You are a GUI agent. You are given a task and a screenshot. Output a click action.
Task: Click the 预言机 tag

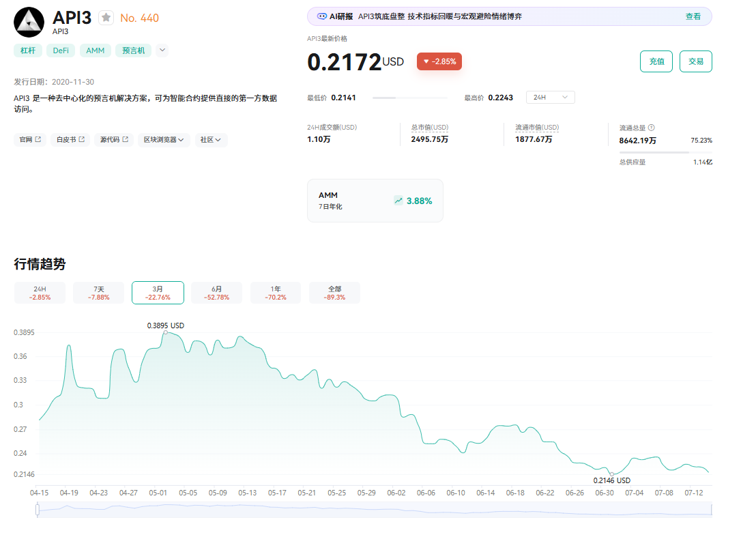tap(134, 50)
